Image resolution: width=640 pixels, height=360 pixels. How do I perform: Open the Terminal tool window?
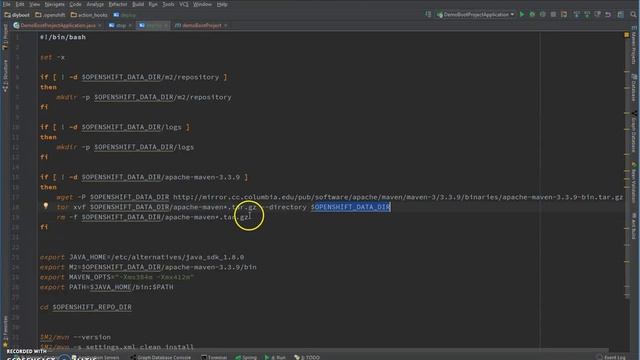214,357
